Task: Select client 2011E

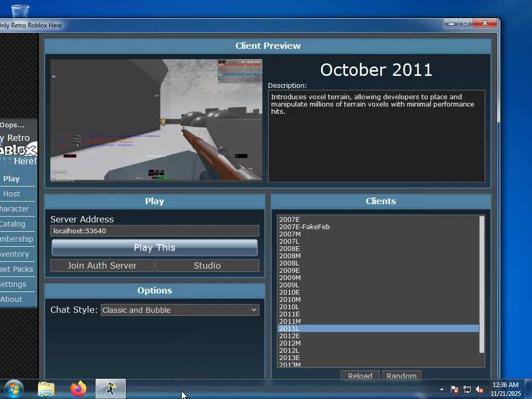Action: tap(378, 314)
